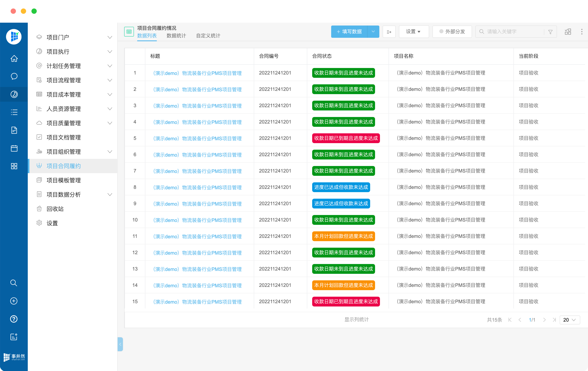Click the red status tag in row 5
Screen dimensions: 588x371
[x=345, y=138]
